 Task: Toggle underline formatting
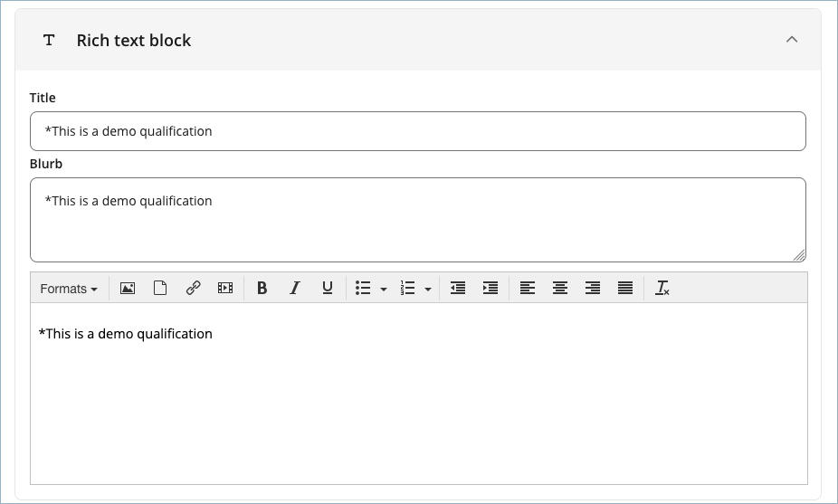pyautogui.click(x=327, y=288)
